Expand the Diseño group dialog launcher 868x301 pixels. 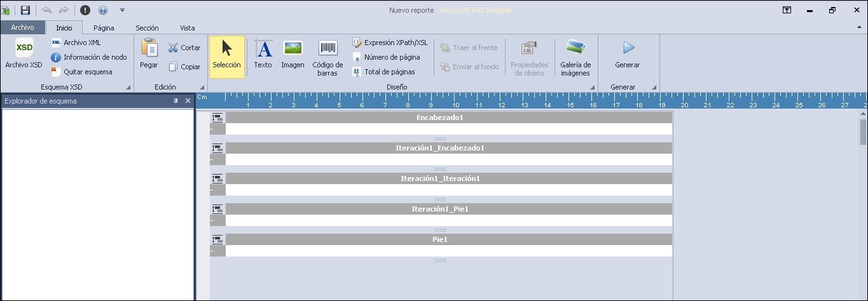[593, 88]
